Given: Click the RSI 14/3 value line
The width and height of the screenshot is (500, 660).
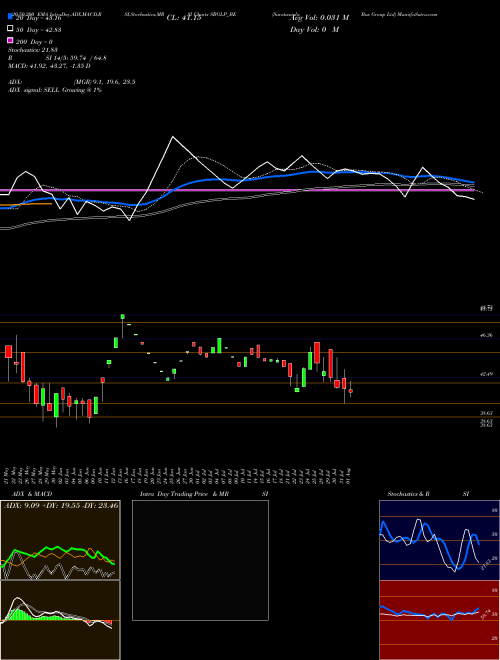Looking at the screenshot, I should coord(57,58).
